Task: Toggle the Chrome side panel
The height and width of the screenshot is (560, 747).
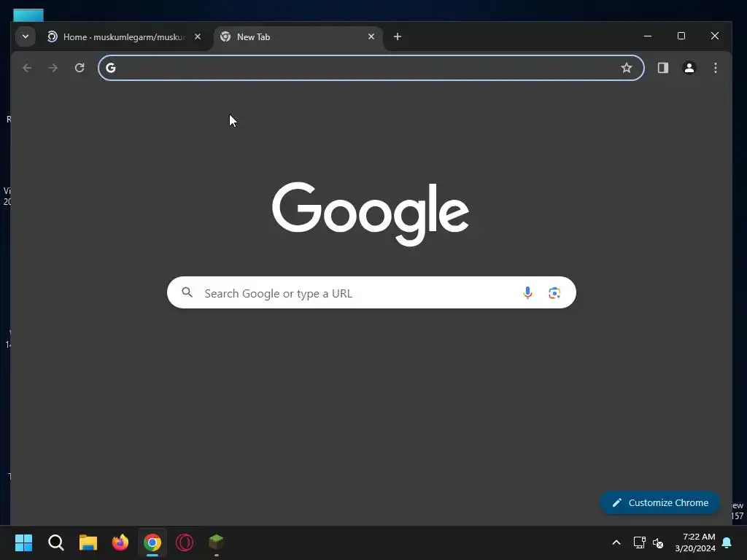Action: coord(662,68)
